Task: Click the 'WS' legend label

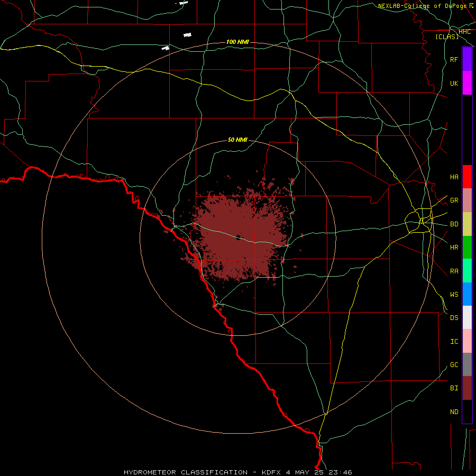Action: pyautogui.click(x=454, y=295)
